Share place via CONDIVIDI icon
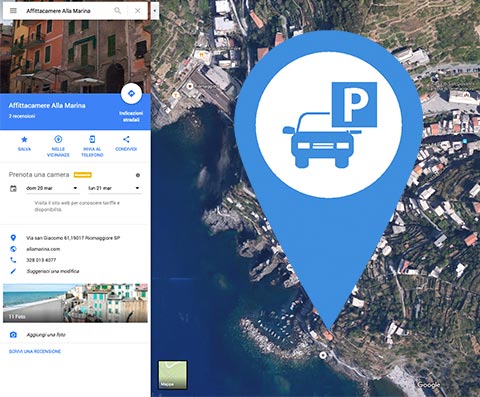 pos(126,144)
